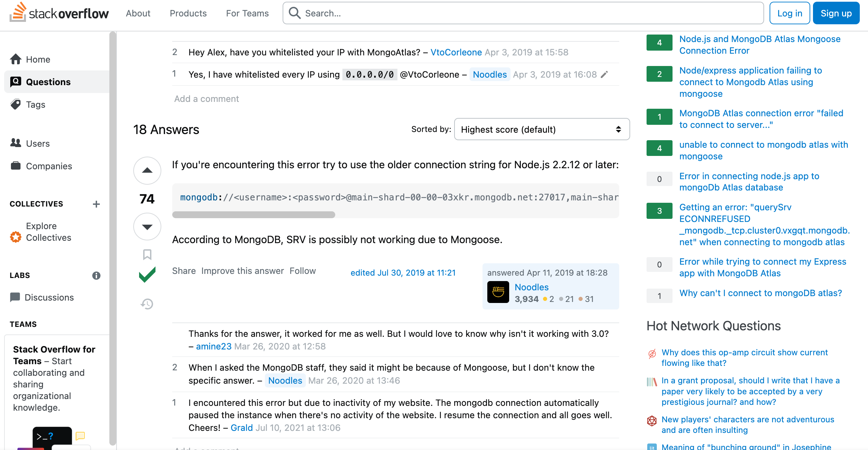The image size is (868, 450).
Task: Bookmark the accepted answer
Action: tap(147, 254)
